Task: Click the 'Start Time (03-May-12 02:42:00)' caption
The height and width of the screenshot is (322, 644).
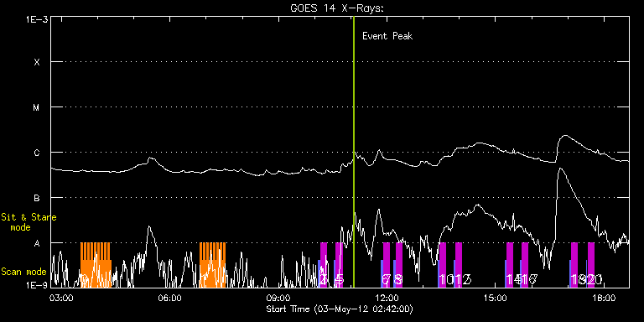Action: tap(340, 309)
